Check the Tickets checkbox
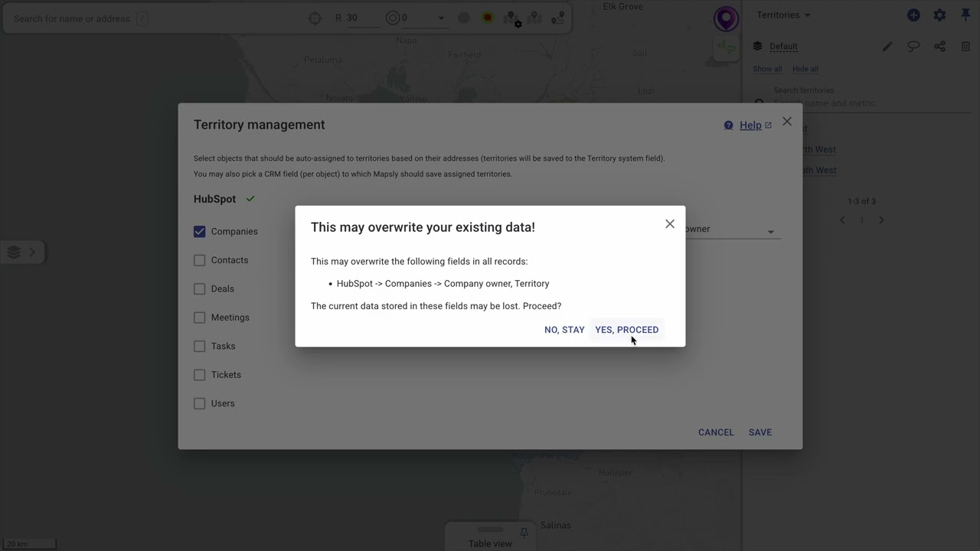The height and width of the screenshot is (551, 980). tap(200, 375)
